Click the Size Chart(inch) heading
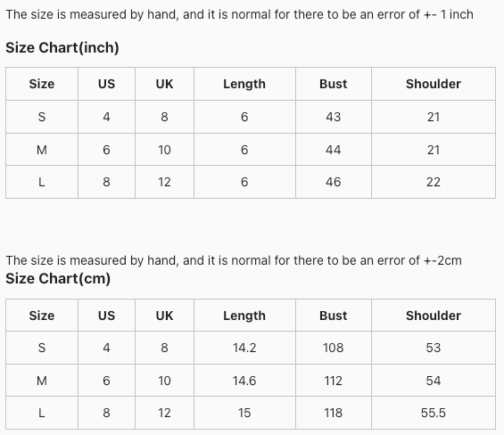Viewport: 504px width, 435px height. coord(62,47)
